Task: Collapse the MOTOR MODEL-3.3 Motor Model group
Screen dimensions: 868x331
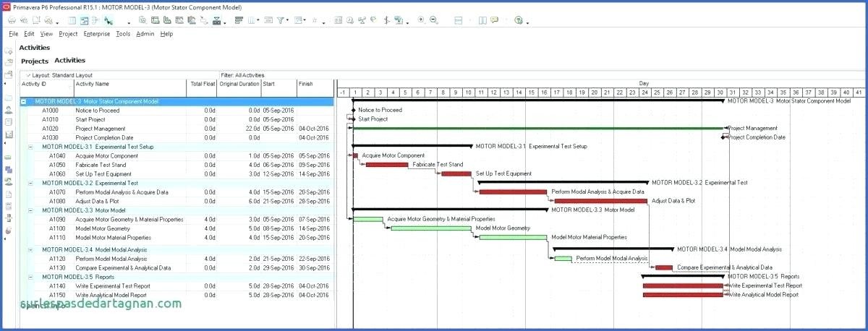Action: pos(30,210)
